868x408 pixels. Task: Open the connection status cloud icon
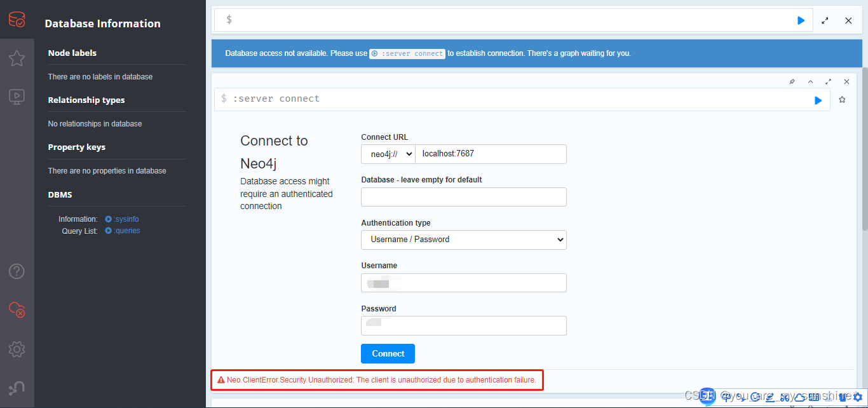(x=17, y=310)
